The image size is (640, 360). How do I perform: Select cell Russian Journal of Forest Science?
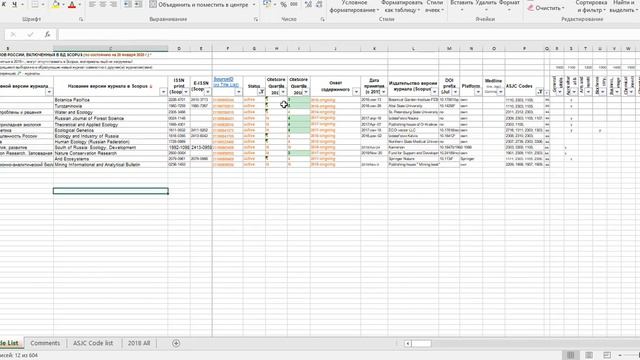pyautogui.click(x=111, y=118)
